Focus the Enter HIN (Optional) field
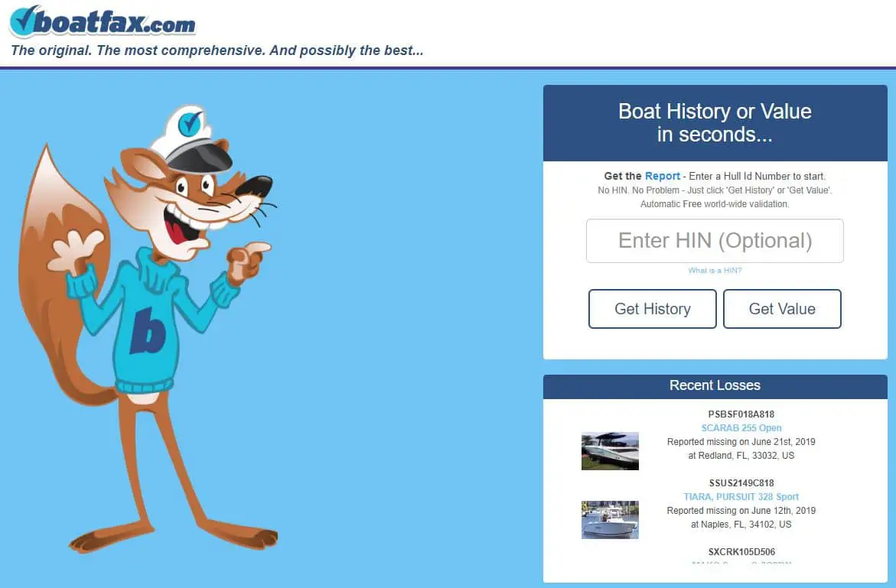The height and width of the screenshot is (588, 896). coord(715,241)
